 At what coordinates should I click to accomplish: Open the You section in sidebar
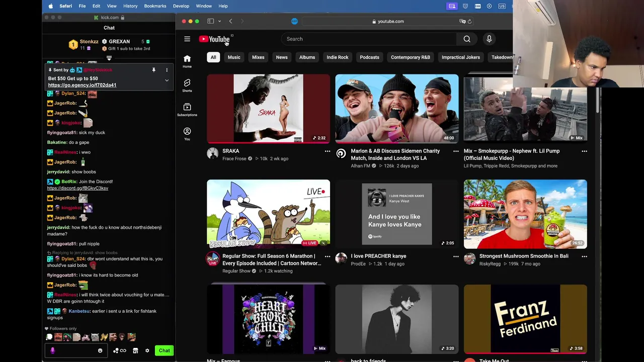click(x=187, y=134)
